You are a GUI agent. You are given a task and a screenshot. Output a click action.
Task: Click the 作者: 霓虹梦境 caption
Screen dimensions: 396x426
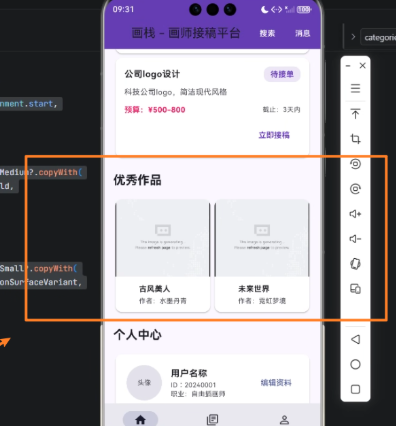(262, 301)
